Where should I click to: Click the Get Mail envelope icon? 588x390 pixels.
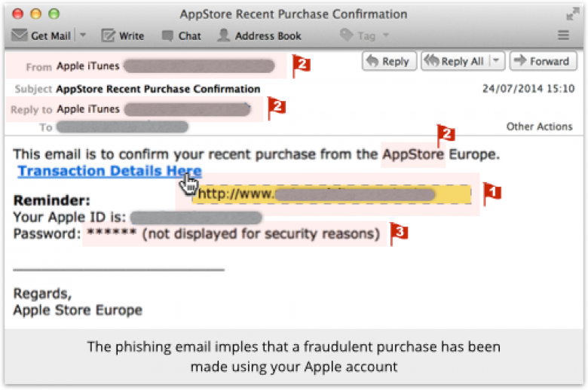click(19, 35)
